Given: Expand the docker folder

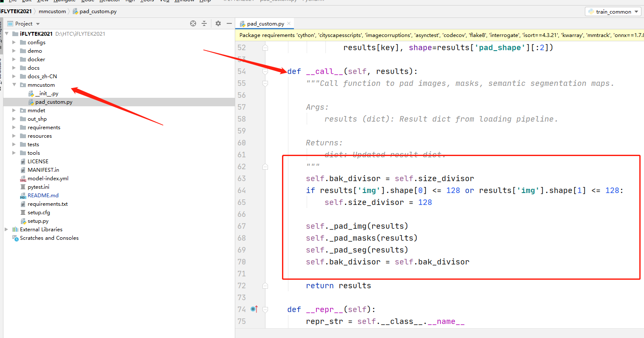Looking at the screenshot, I should click(14, 59).
